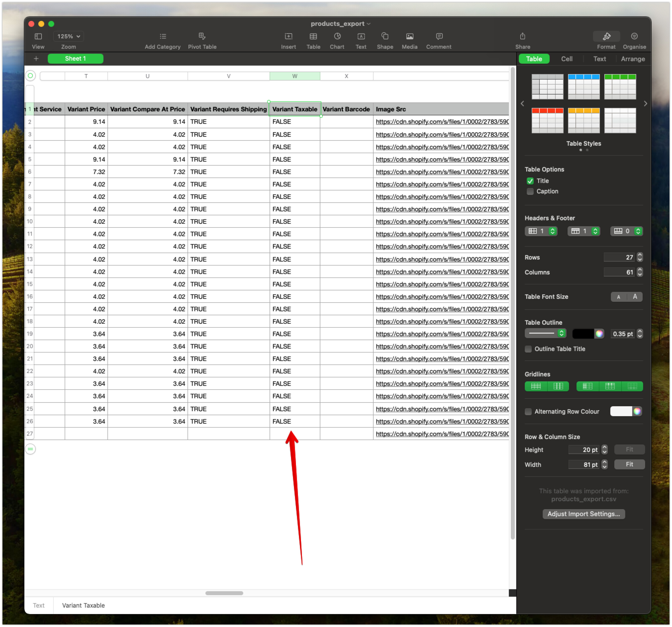This screenshot has width=672, height=627.
Task: Open the 125% Zoom dropdown
Action: (68, 37)
